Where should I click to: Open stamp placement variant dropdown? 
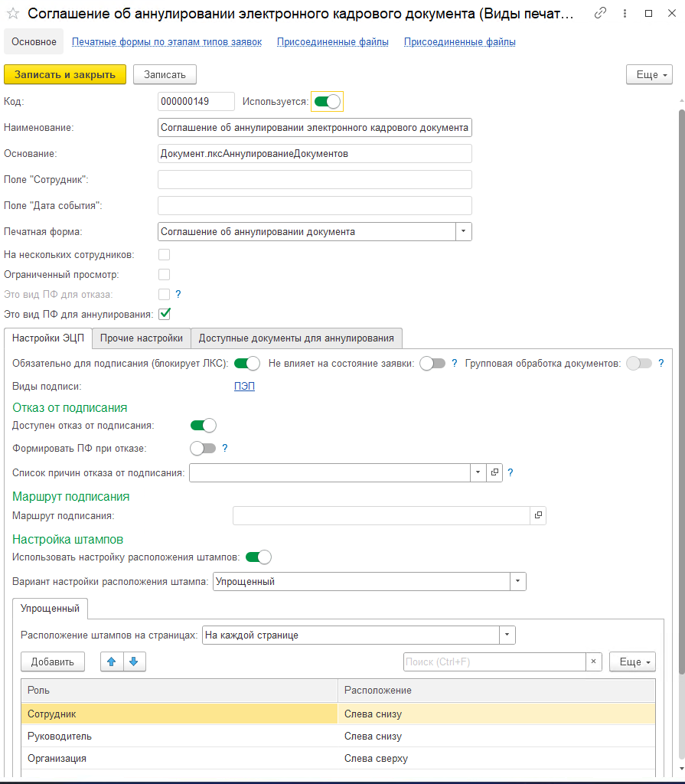coord(518,582)
